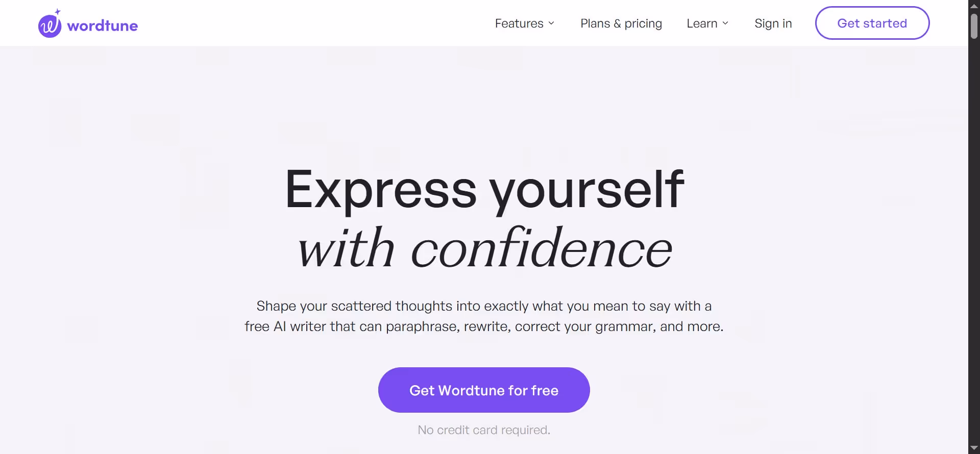Click the Get started button

872,22
